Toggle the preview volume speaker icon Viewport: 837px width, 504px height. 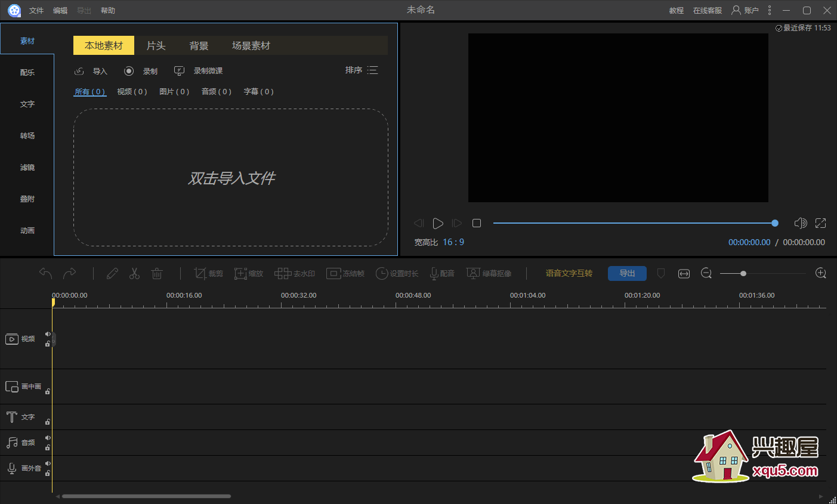(801, 223)
